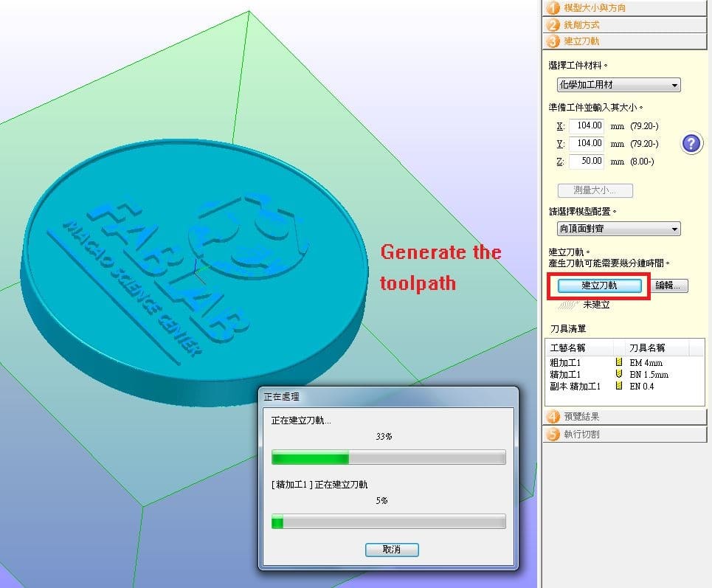This screenshot has width=712, height=588.
Task: Click the blue help question icon
Action: [691, 144]
